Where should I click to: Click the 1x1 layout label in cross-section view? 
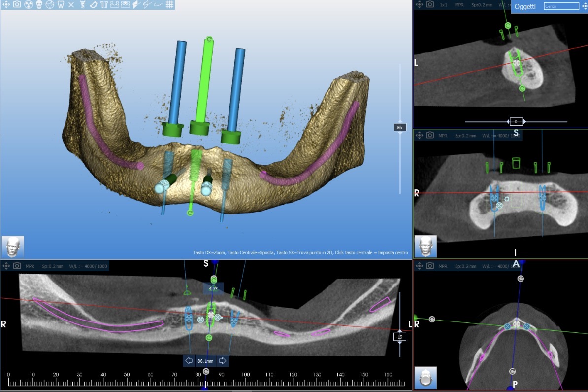pyautogui.click(x=444, y=5)
